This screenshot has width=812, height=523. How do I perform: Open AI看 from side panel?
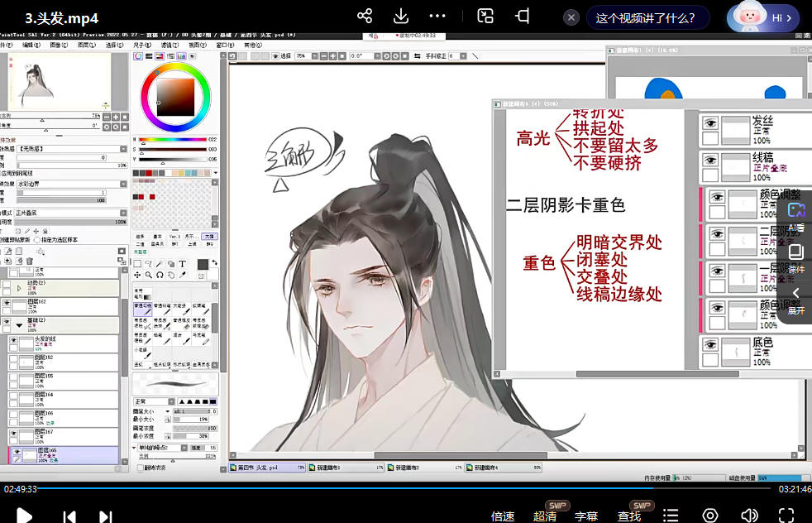tap(796, 216)
